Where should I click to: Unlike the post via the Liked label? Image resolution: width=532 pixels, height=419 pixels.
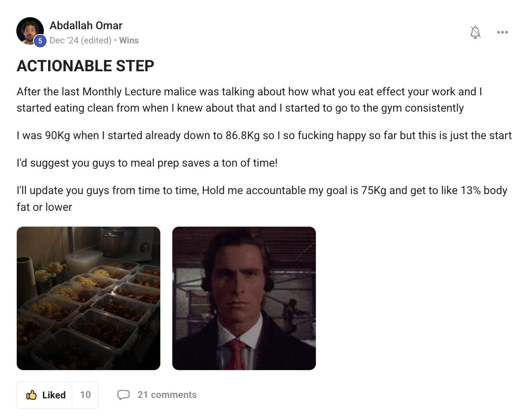pos(54,395)
